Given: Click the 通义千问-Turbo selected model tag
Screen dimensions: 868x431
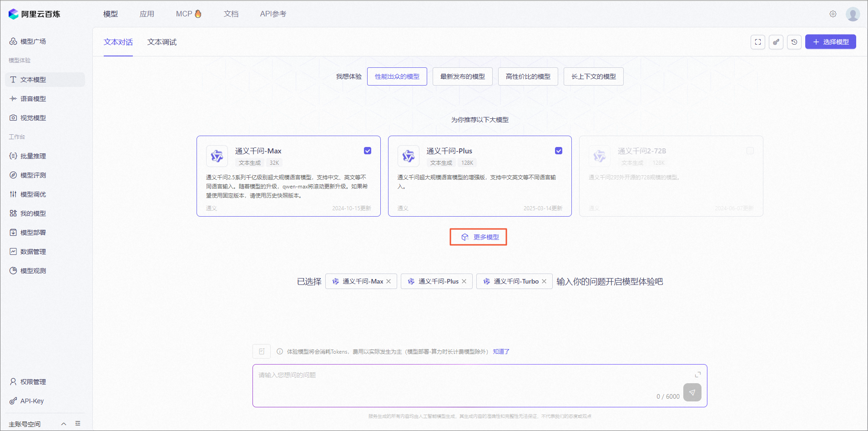Looking at the screenshot, I should click(x=515, y=281).
